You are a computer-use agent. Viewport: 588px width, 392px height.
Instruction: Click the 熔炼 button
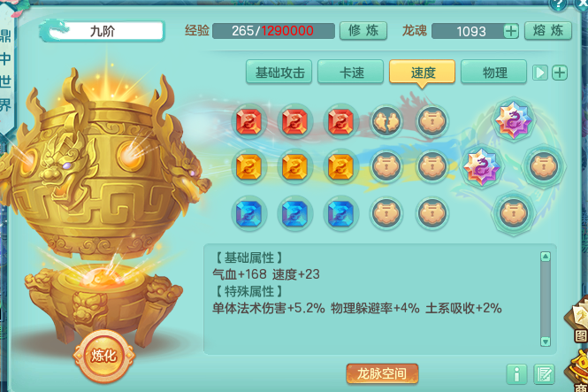click(548, 31)
